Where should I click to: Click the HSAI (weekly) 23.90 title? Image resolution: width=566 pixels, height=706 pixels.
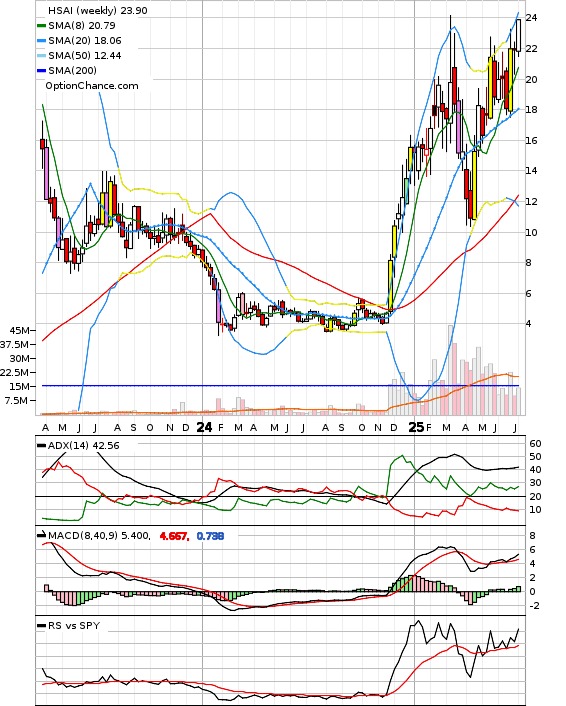(98, 10)
